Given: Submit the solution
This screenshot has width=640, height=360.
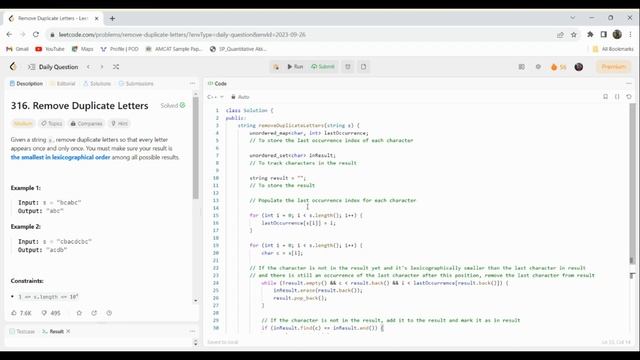Looking at the screenshot, I should (323, 67).
